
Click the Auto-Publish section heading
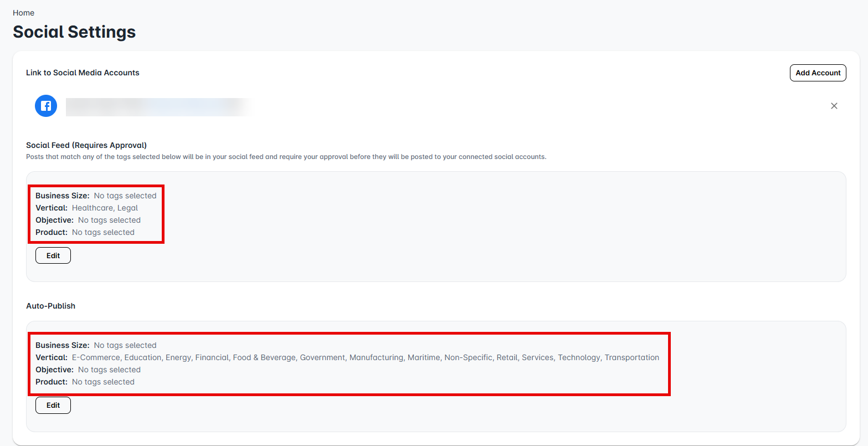50,306
